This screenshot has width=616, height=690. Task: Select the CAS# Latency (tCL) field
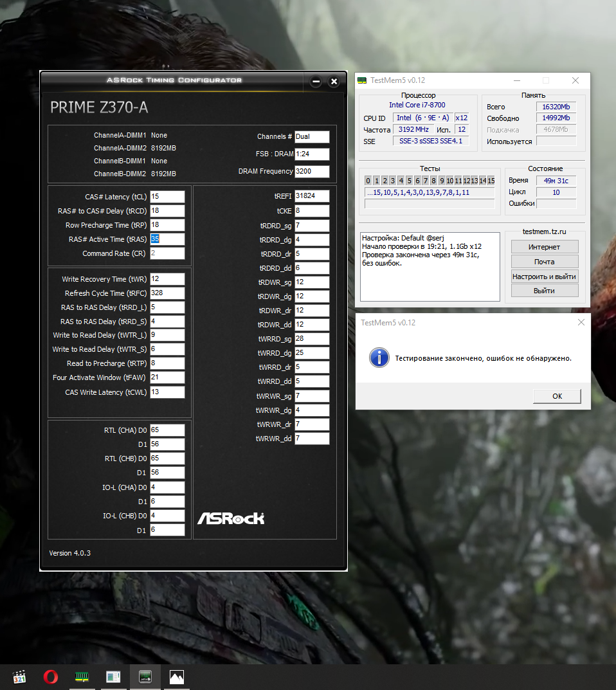tap(167, 197)
